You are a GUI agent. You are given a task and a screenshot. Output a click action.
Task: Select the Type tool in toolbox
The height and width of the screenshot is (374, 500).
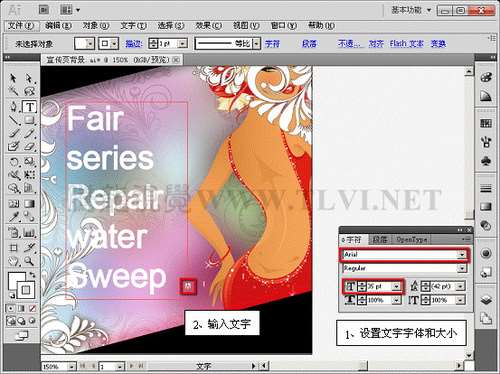tap(29, 107)
